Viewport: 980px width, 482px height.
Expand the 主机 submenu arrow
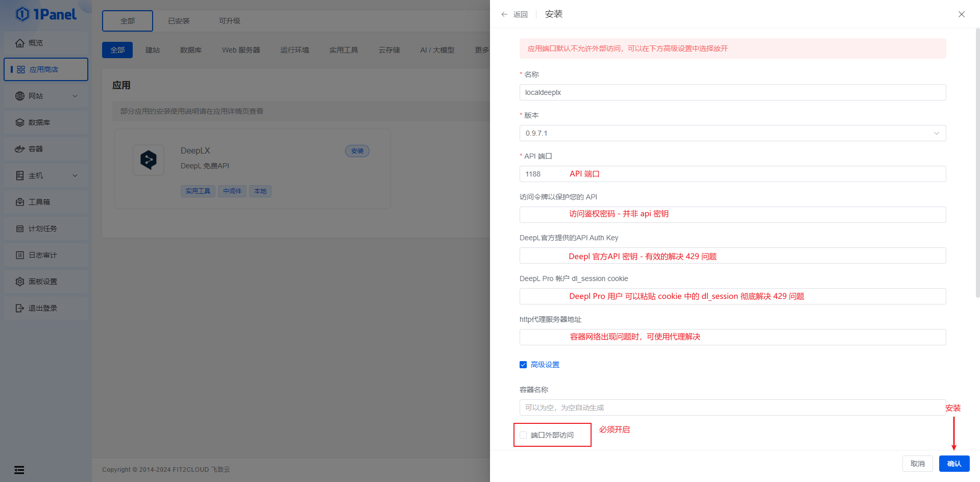(x=75, y=175)
